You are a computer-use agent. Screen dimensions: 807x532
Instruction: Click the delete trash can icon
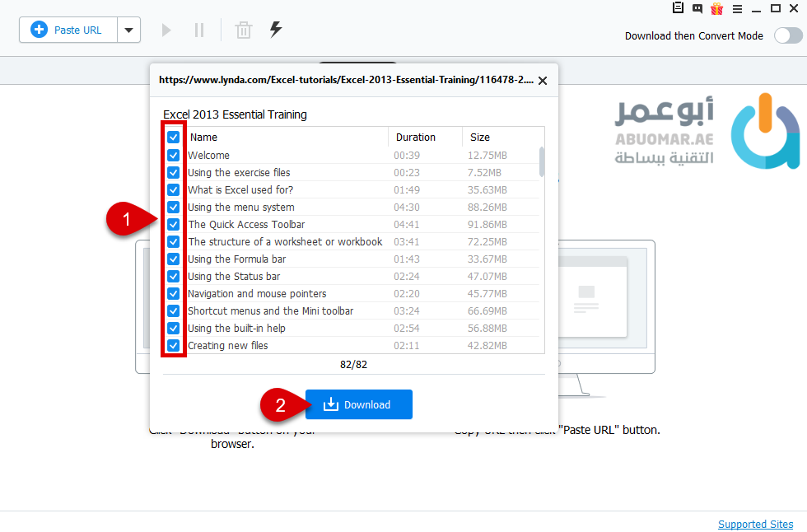(x=244, y=30)
